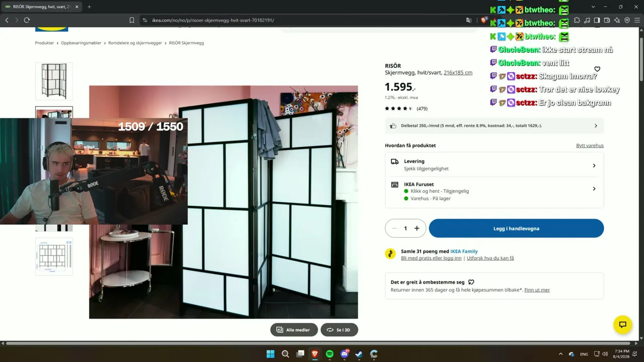This screenshot has width=644, height=362.
Task: Select the first product thumbnail of the divider
Action: coord(54,81)
